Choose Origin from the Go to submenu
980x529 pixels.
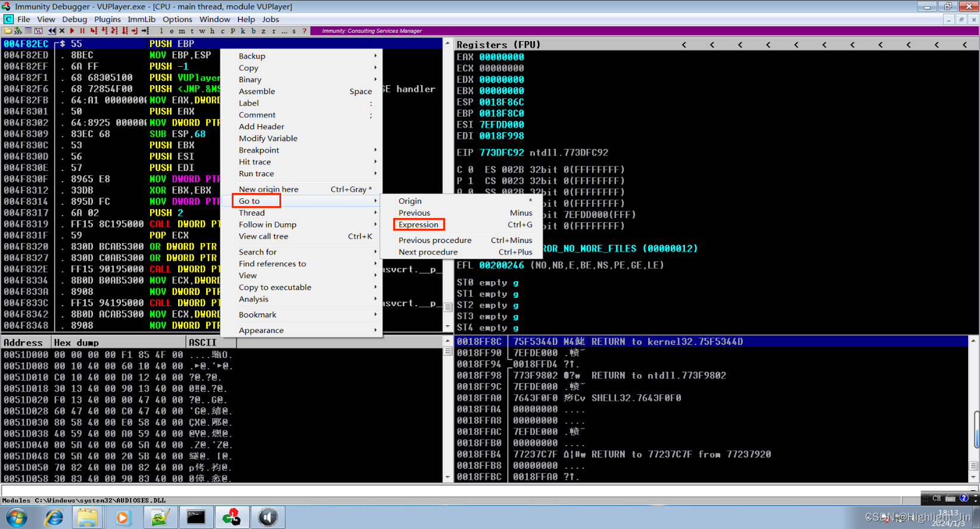point(410,201)
